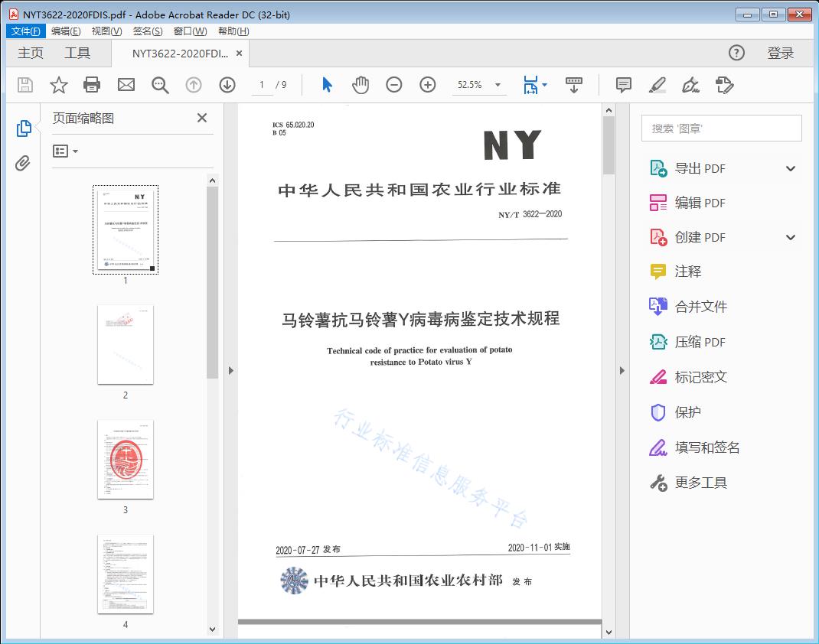Click the star icon to customize tools
819x644 pixels.
pyautogui.click(x=58, y=85)
